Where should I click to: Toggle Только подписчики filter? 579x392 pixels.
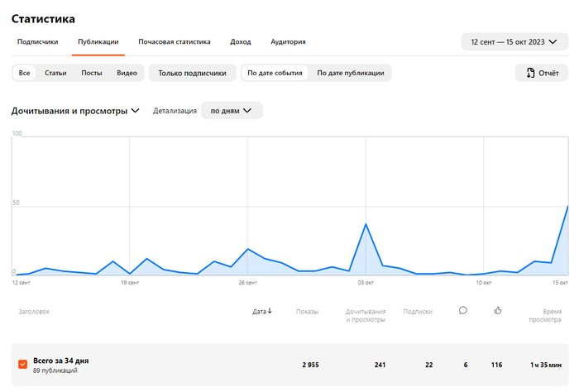tap(192, 73)
